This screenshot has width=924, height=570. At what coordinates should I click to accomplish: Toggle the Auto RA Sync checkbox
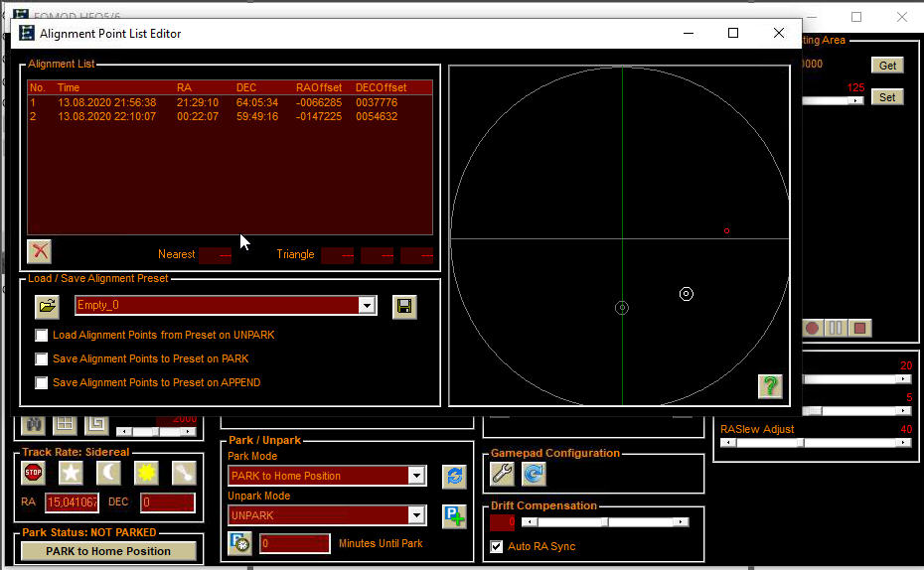497,547
